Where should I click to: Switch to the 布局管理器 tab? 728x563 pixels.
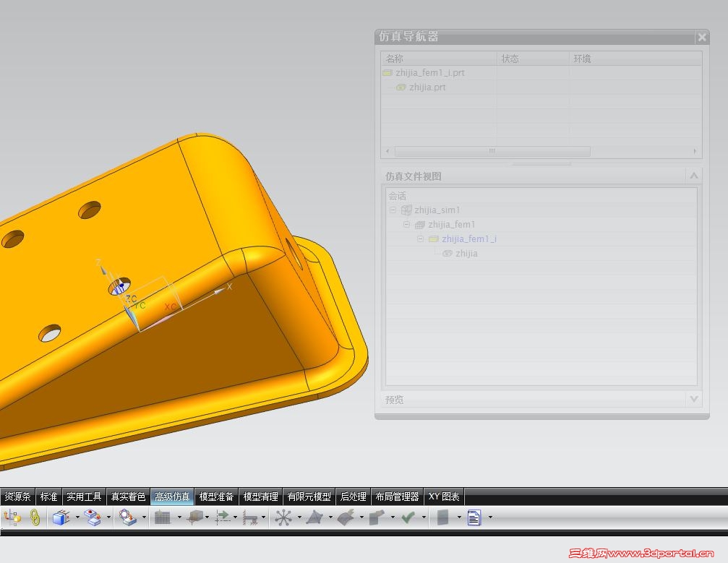398,497
